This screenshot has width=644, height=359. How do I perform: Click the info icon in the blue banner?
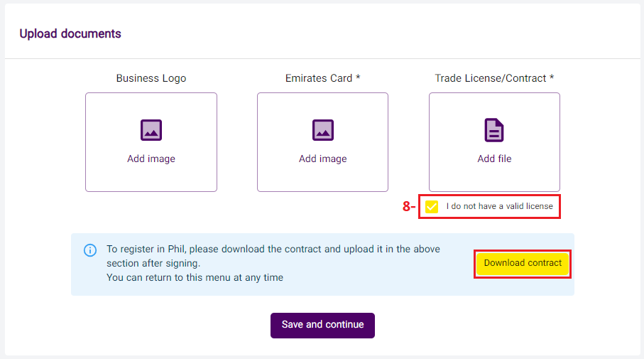coord(90,250)
